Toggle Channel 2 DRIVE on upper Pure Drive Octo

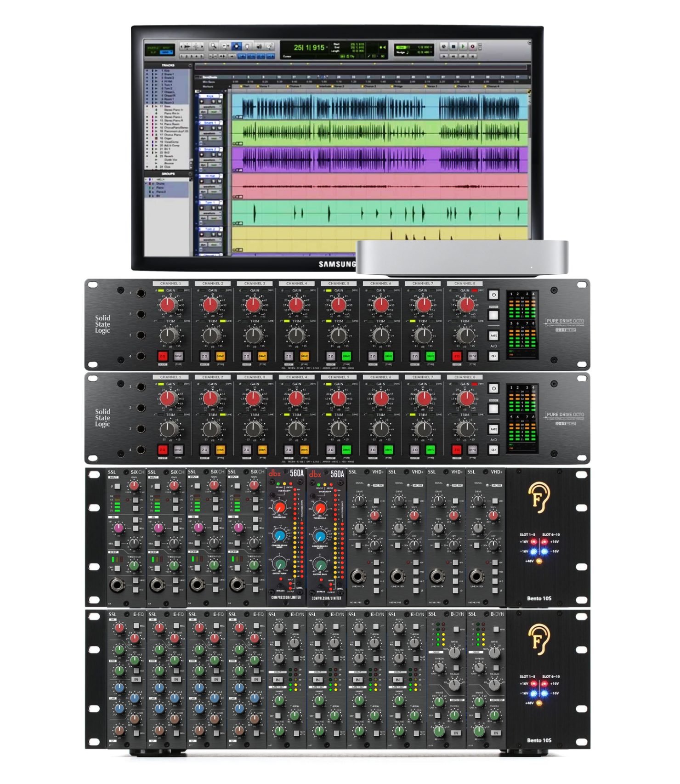coord(221,356)
